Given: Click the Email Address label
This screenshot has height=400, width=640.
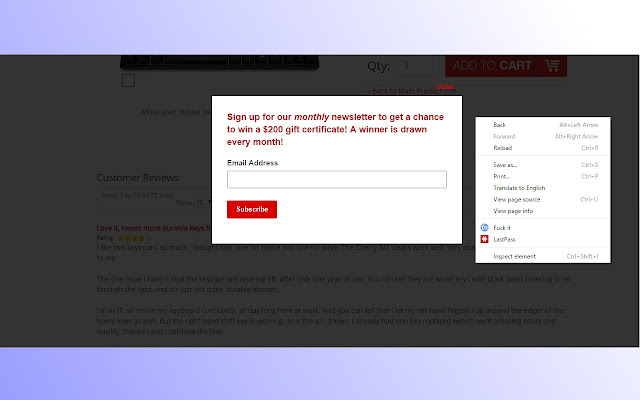Looking at the screenshot, I should (x=252, y=163).
